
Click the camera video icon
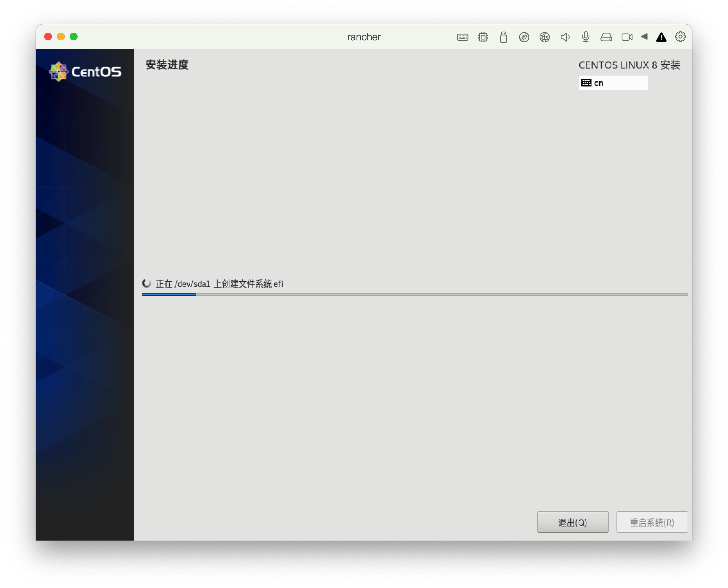627,37
